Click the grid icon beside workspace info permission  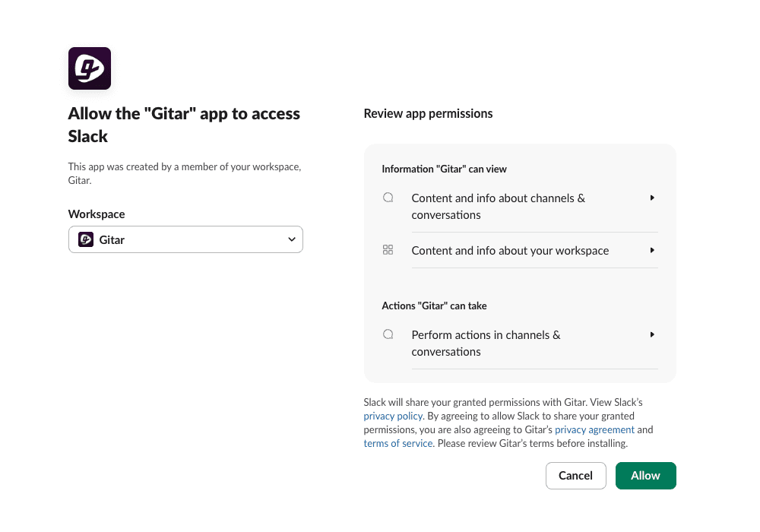pos(388,249)
